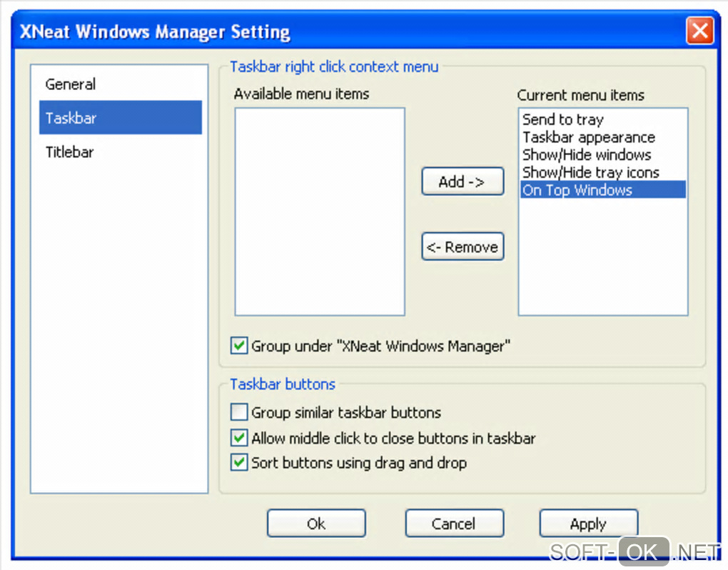Select the Taskbar settings page
The image size is (728, 570).
point(120,118)
